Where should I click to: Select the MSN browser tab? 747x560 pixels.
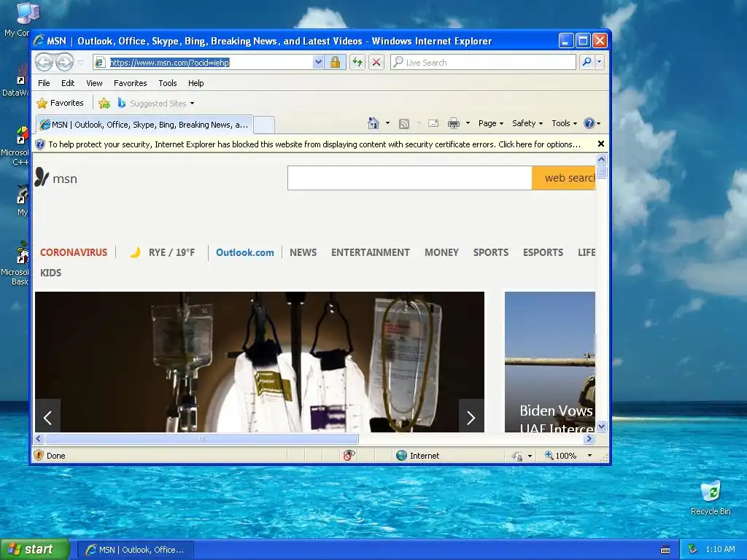click(144, 125)
